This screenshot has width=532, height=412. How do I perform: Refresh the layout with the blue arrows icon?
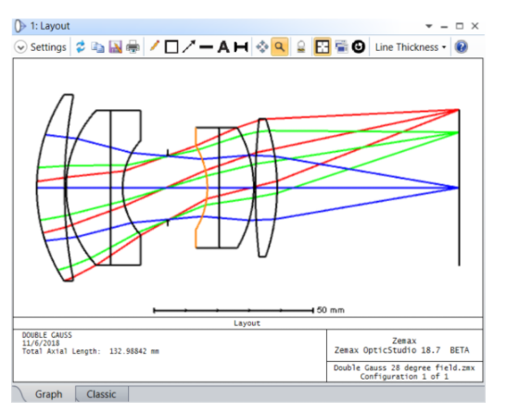(81, 47)
